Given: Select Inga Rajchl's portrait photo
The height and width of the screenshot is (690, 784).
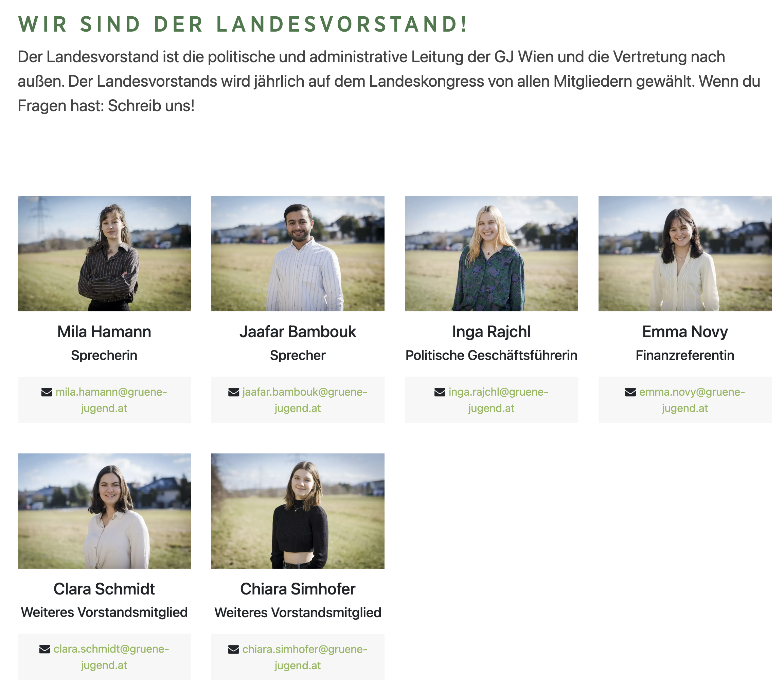Looking at the screenshot, I should click(x=491, y=254).
